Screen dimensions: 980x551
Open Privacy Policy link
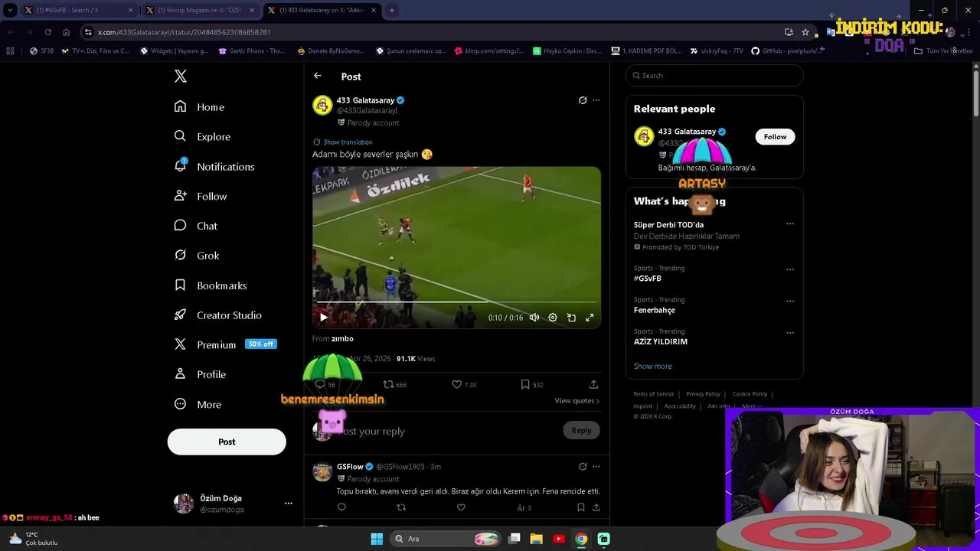pos(703,394)
